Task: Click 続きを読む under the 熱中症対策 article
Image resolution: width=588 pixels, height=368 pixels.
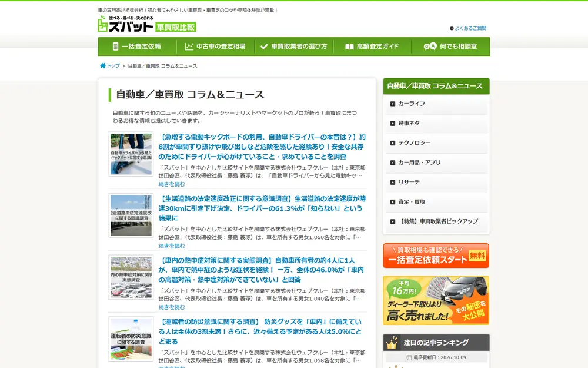Action: pyautogui.click(x=172, y=307)
